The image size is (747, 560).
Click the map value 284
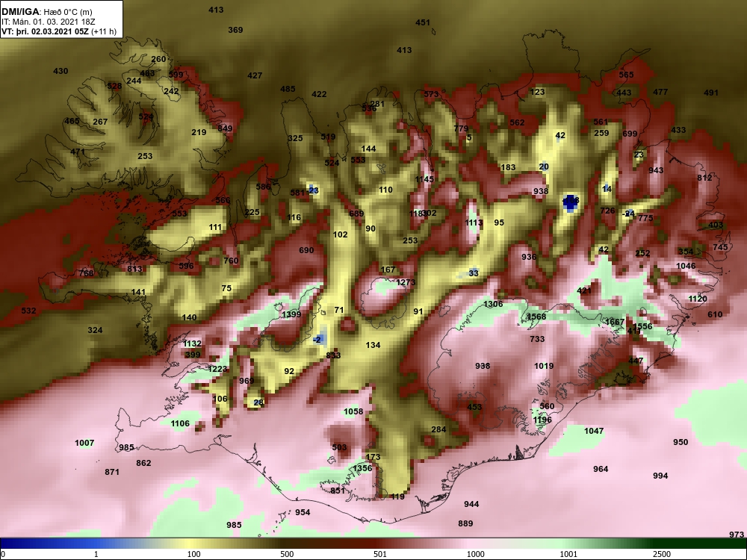438,429
